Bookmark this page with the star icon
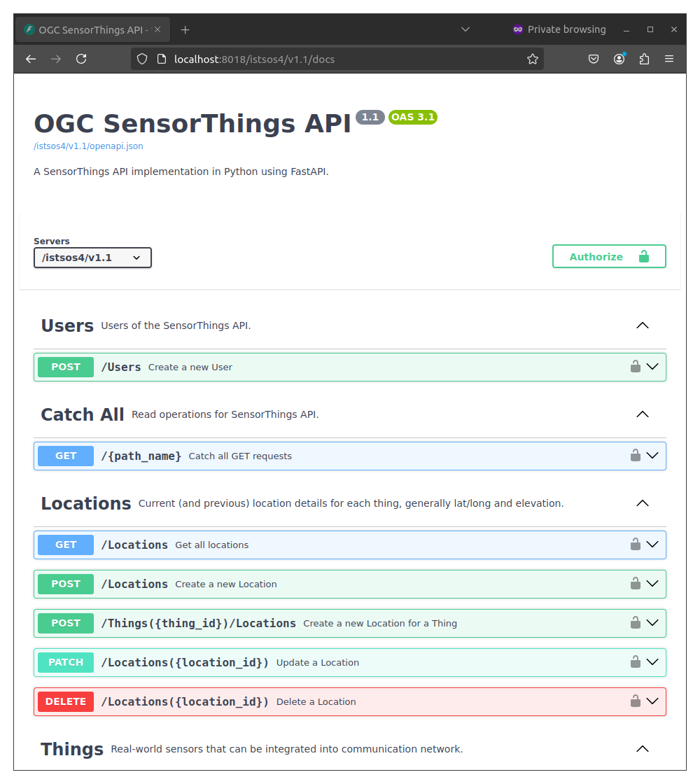This screenshot has width=700, height=784. click(x=533, y=59)
